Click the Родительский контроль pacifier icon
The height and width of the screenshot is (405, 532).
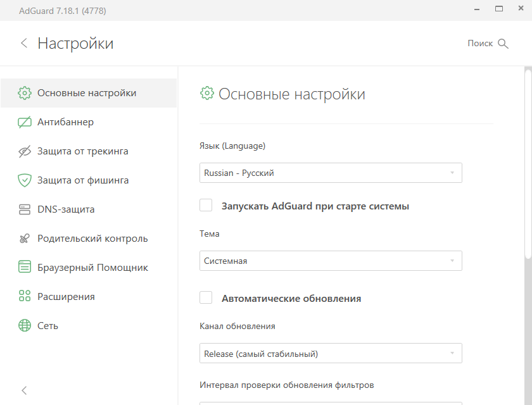click(25, 239)
